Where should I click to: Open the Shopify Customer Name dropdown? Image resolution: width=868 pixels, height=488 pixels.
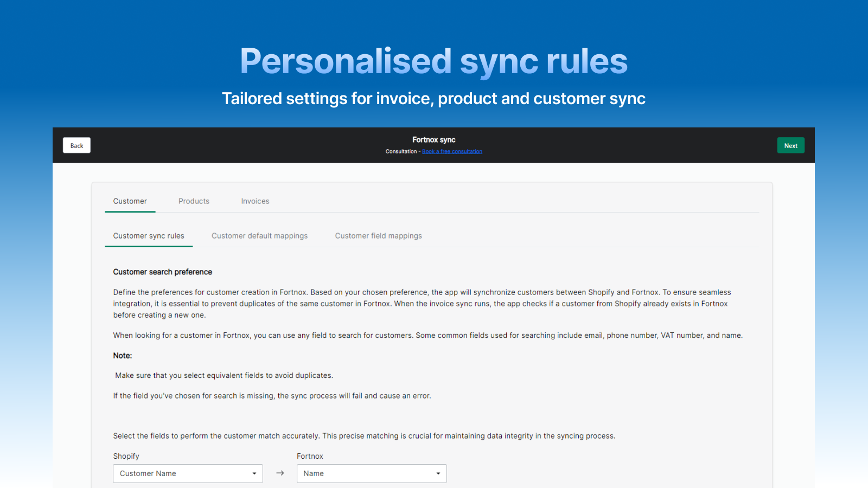[187, 473]
